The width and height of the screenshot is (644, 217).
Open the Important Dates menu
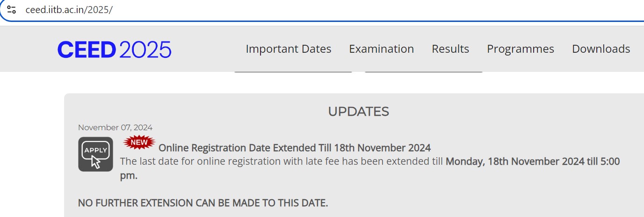[288, 49]
